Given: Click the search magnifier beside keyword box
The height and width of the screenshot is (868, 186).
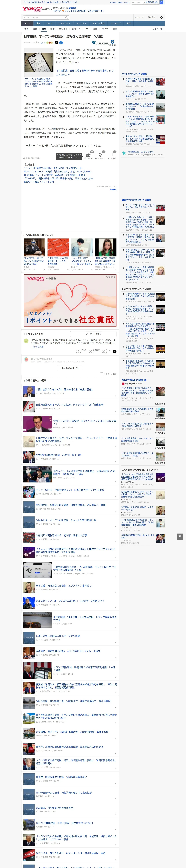Looking at the screenshot, I should pyautogui.click(x=66, y=17).
